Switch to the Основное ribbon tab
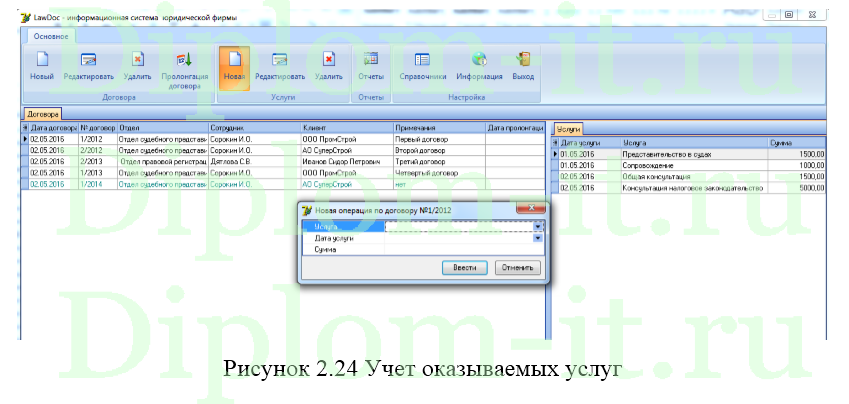Image resolution: width=849 pixels, height=404 pixels. [50, 36]
